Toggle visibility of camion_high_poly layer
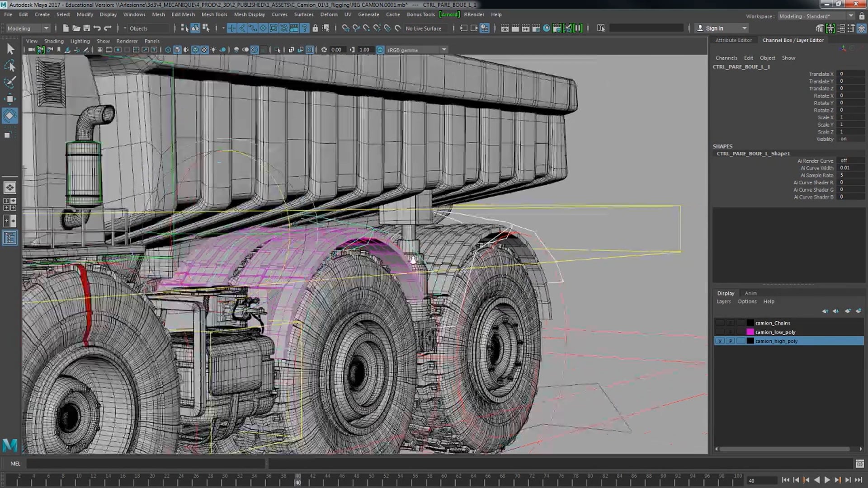The height and width of the screenshot is (488, 868). [x=720, y=341]
